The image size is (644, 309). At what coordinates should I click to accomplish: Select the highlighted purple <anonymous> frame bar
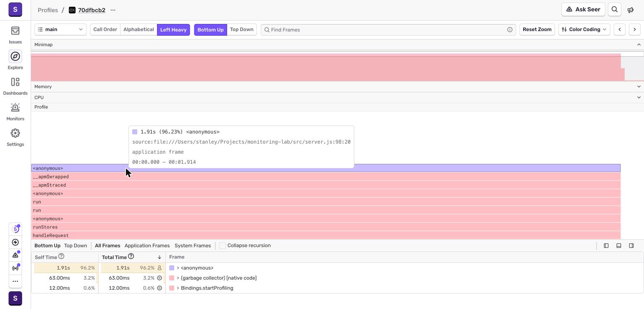click(326, 168)
